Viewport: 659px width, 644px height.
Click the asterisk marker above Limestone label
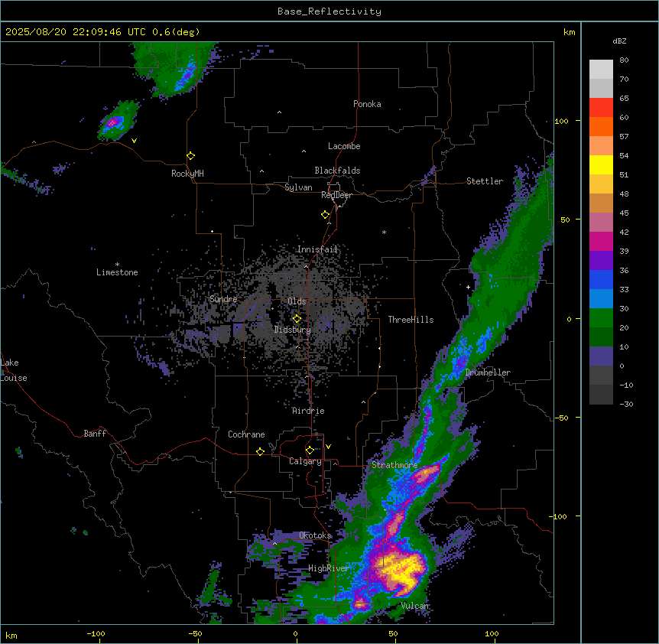117,264
